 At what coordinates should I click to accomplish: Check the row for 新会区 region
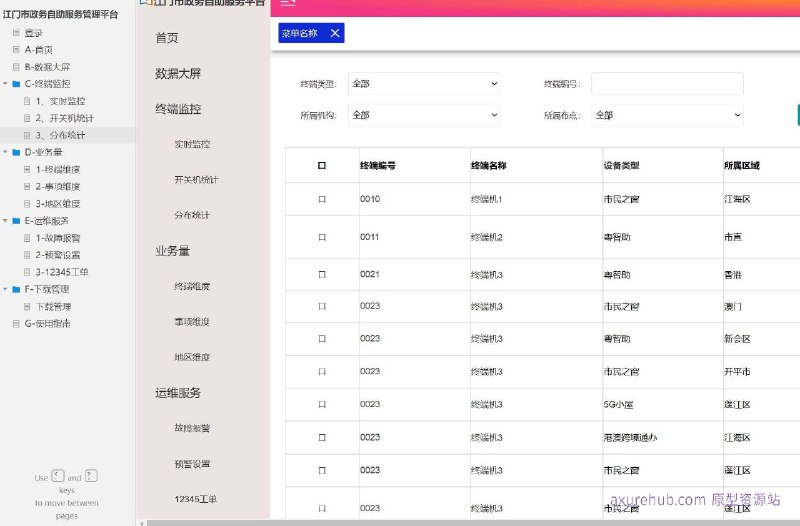tap(322, 339)
